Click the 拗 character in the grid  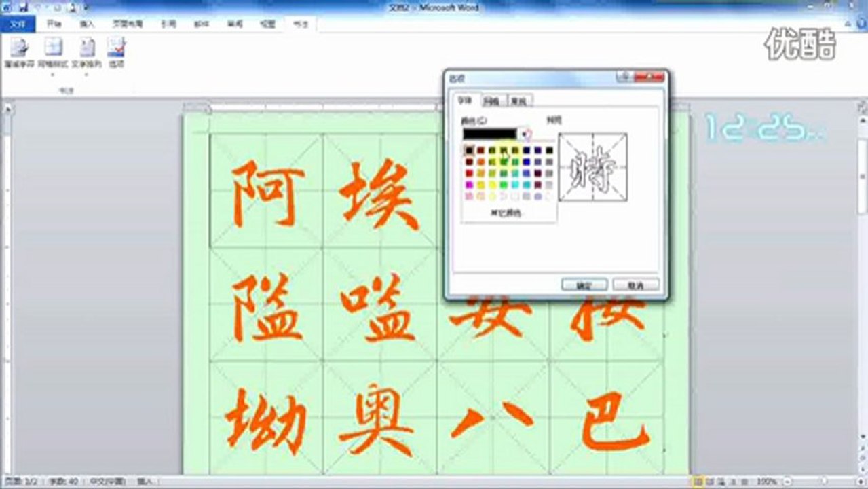point(266,422)
